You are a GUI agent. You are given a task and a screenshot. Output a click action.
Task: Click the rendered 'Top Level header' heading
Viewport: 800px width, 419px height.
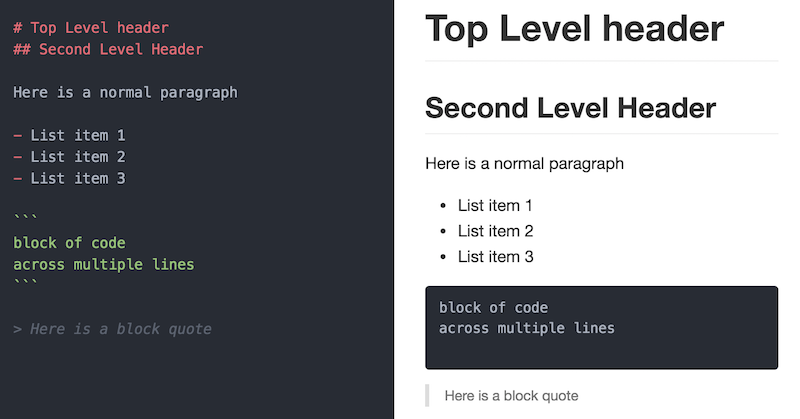coord(574,30)
